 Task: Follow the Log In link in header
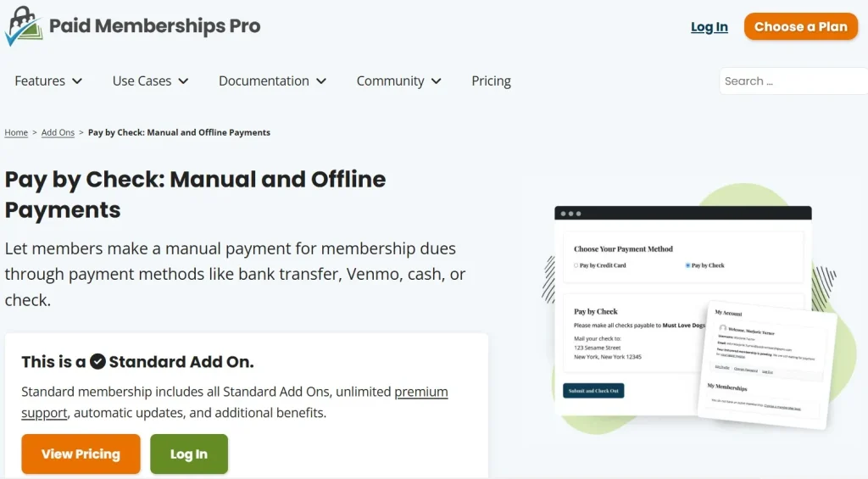pyautogui.click(x=709, y=27)
